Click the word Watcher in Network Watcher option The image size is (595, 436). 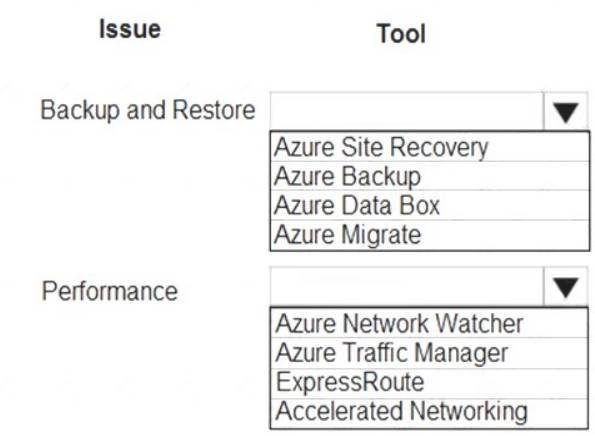[479, 323]
